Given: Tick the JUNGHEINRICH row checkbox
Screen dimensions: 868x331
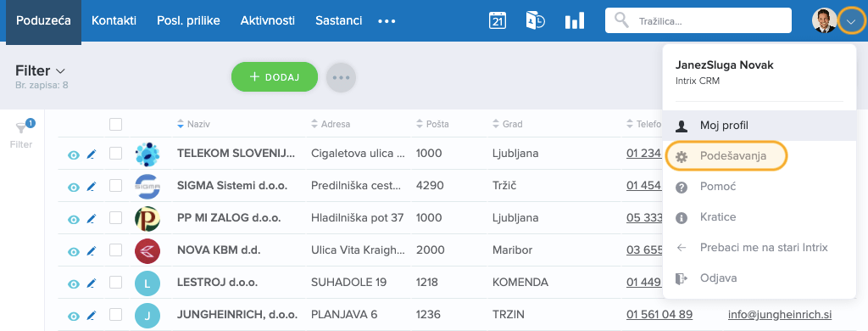Looking at the screenshot, I should coord(115,314).
